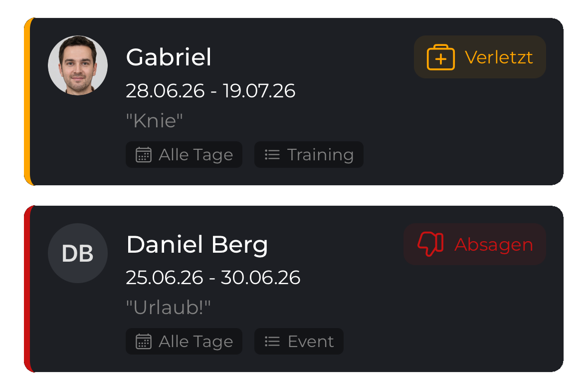Viewport: 588px width, 391px height.
Task: Click date range 25.06.26 - 30.06.26
Action: click(213, 278)
